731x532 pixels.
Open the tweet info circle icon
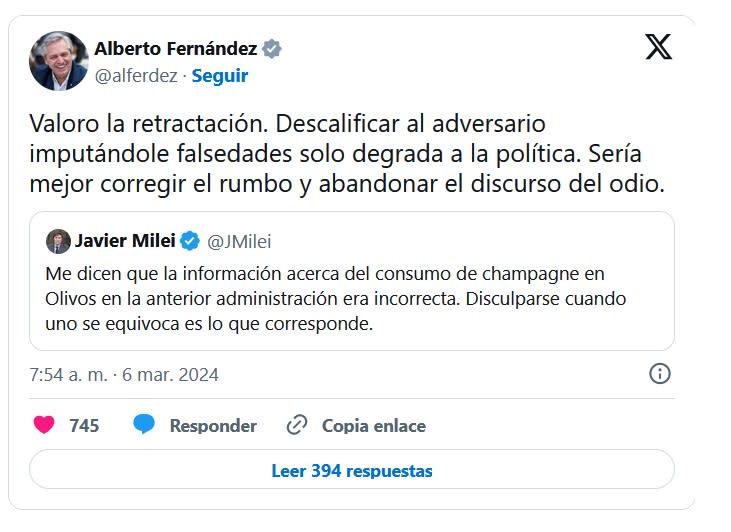pyautogui.click(x=660, y=374)
